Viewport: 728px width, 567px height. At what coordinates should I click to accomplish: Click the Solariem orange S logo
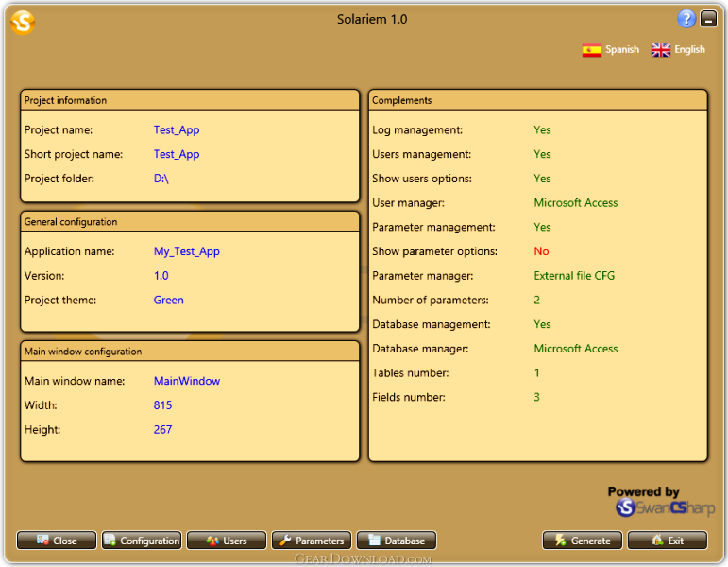tap(23, 22)
